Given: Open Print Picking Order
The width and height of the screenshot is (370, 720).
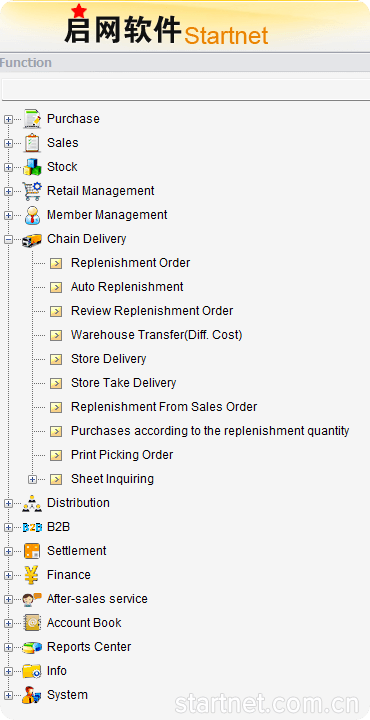Looking at the screenshot, I should 122,455.
